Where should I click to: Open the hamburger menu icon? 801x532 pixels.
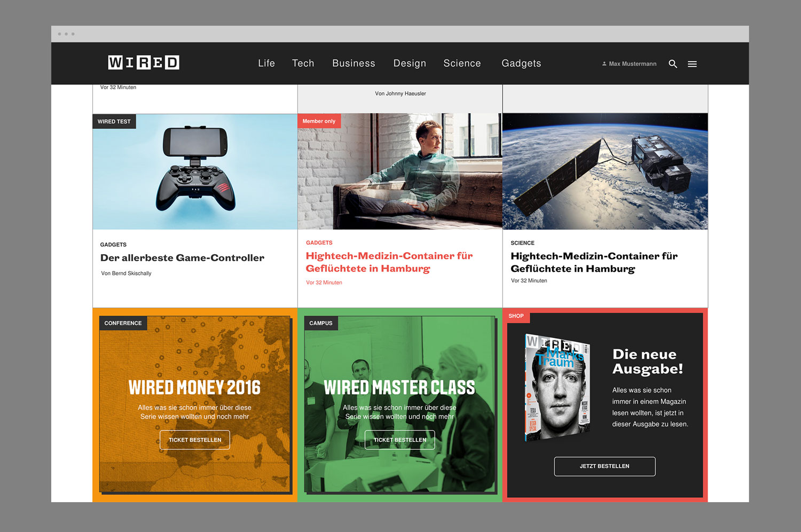(692, 64)
